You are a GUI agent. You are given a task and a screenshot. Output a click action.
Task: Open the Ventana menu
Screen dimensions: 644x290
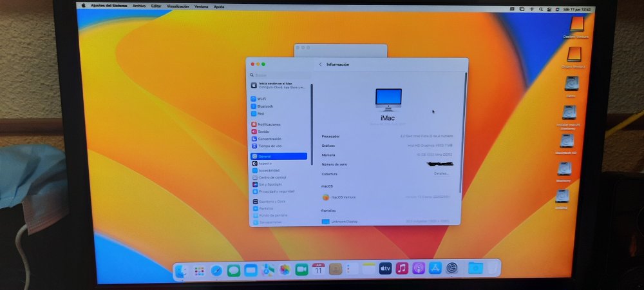click(201, 6)
